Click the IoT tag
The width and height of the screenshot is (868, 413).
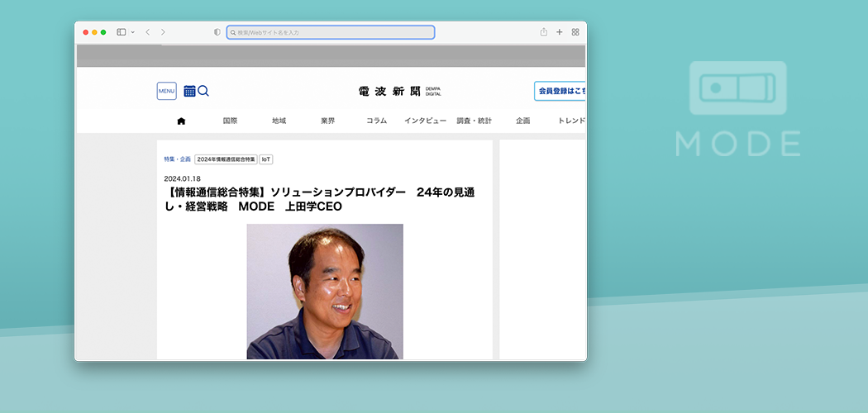[265, 159]
